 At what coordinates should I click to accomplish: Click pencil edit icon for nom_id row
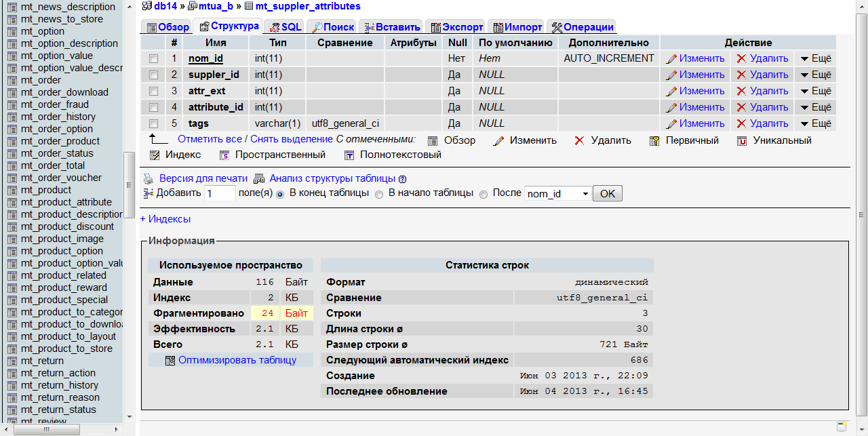[x=671, y=59]
